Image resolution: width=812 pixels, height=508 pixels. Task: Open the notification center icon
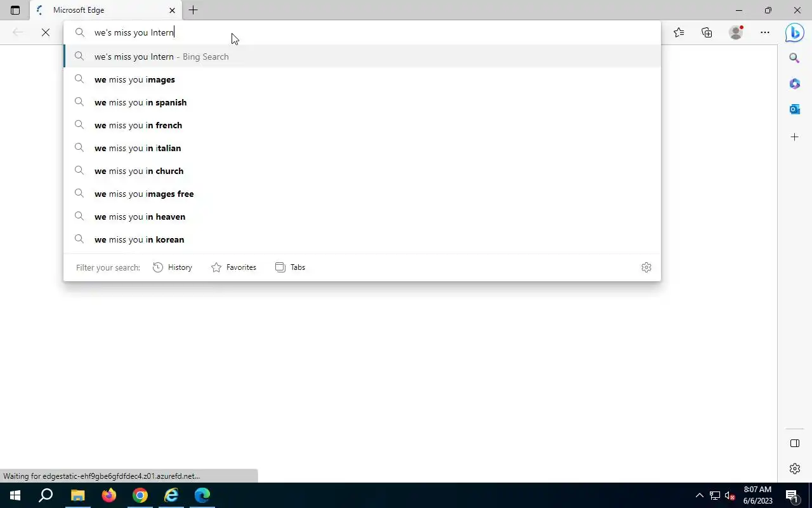pos(792,495)
